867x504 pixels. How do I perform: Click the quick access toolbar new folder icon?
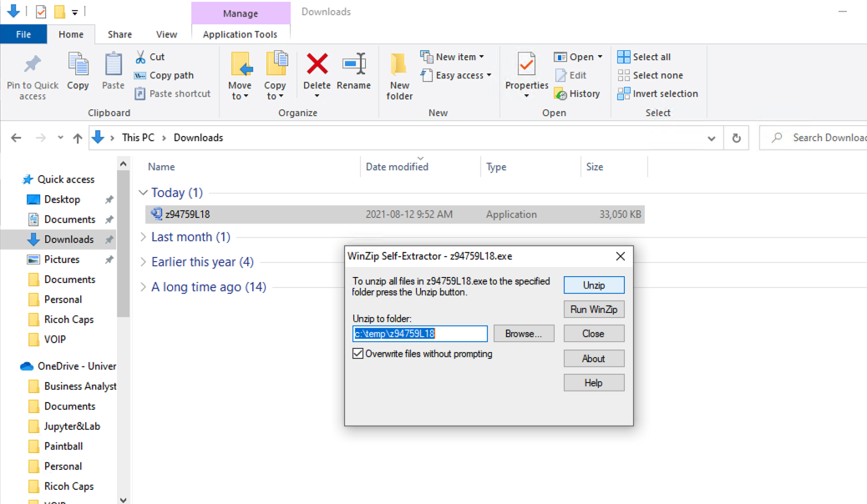click(59, 11)
